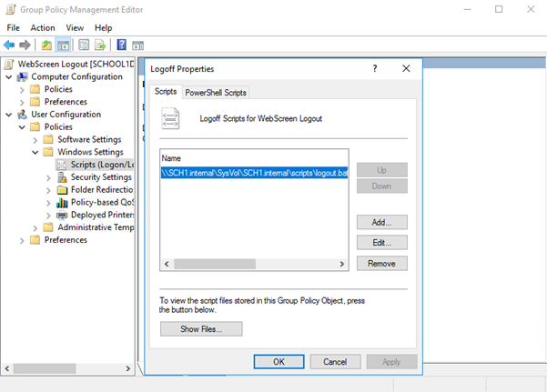Click the Forward arrow in the toolbar
The image size is (547, 392).
[x=25, y=45]
